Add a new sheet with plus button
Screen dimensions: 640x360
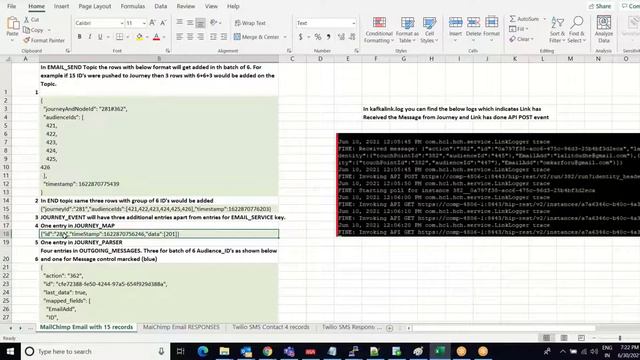[x=389, y=328]
